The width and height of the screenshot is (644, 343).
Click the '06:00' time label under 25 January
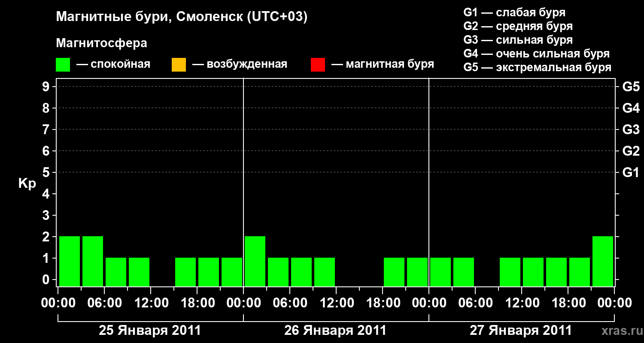coord(105,303)
